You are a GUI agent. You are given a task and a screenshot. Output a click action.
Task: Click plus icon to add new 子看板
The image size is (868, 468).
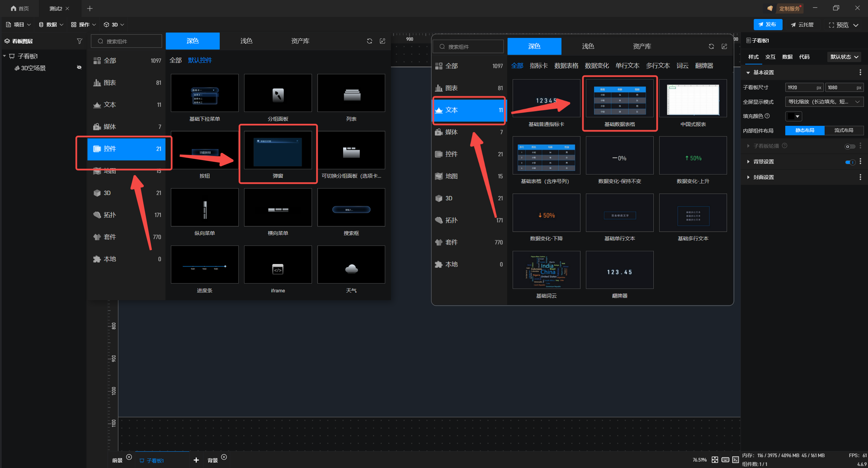[x=196, y=460]
